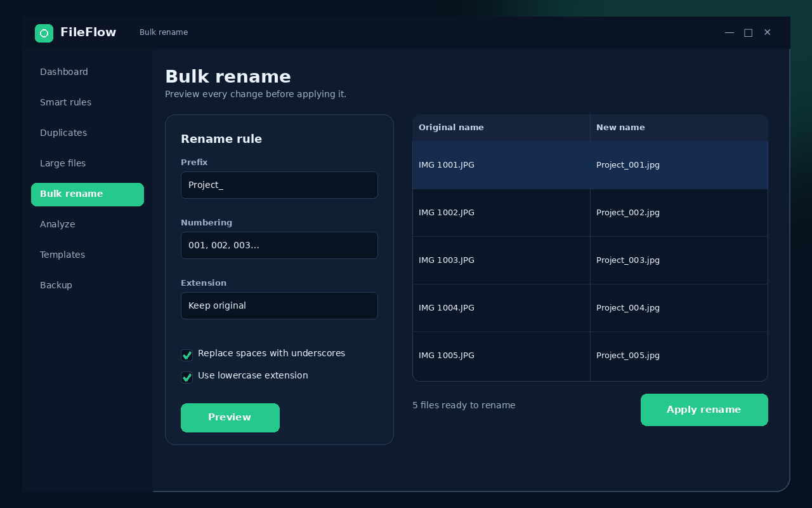Select the IMG 1002.JPG cell

(x=501, y=213)
